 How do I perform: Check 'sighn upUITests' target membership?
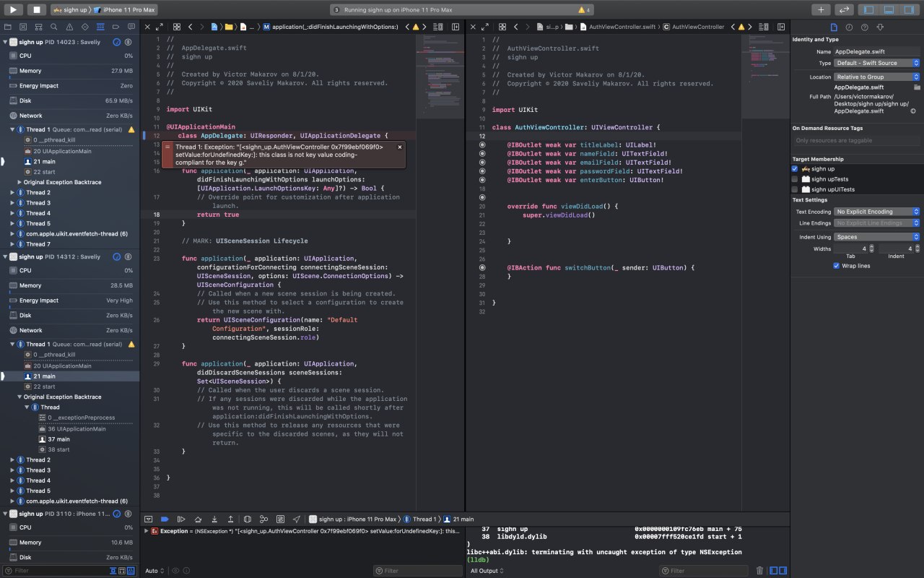click(795, 189)
